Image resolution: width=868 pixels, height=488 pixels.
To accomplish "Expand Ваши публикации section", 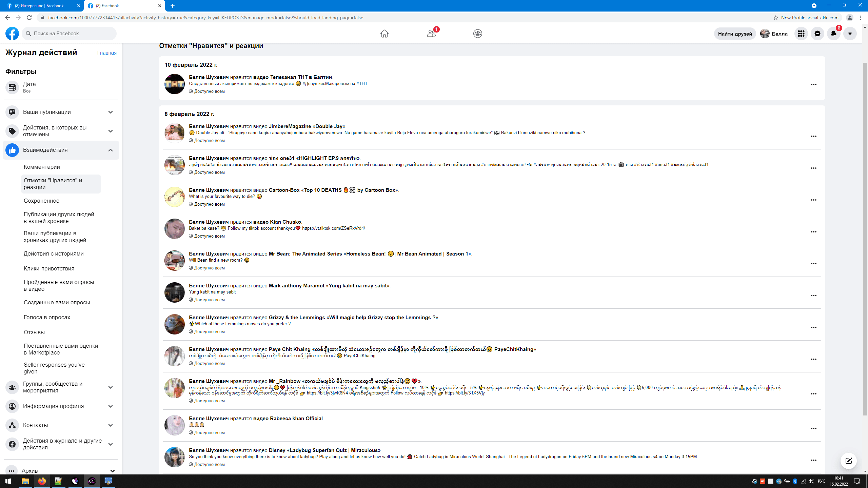I will [61, 112].
